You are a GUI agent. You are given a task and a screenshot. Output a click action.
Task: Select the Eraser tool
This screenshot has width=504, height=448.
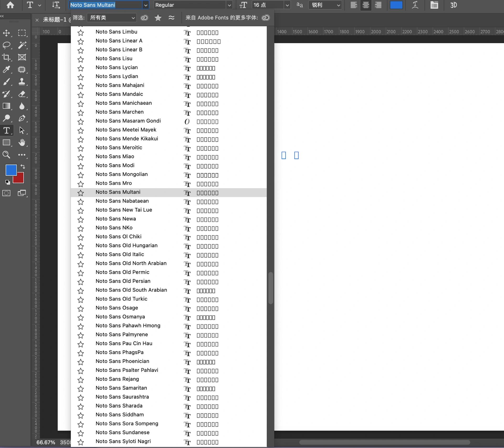coord(22,94)
